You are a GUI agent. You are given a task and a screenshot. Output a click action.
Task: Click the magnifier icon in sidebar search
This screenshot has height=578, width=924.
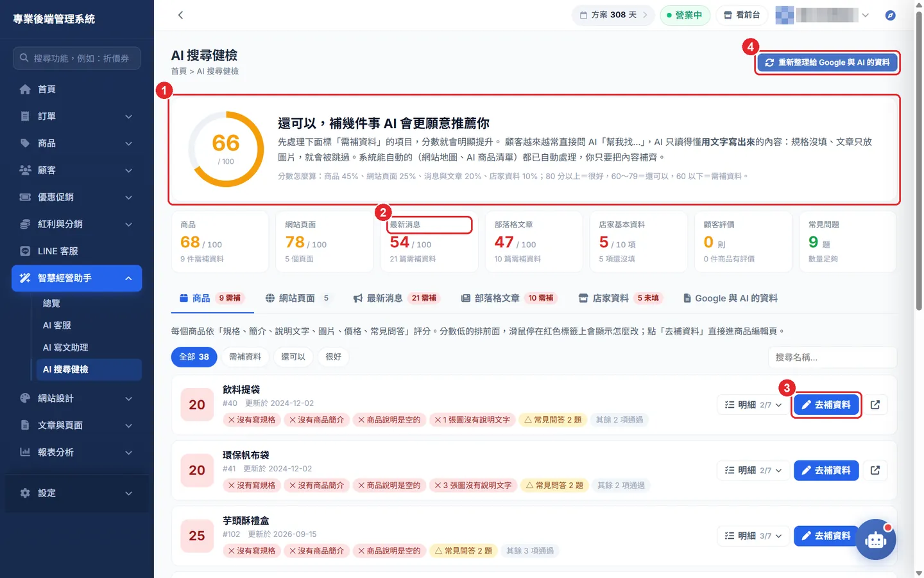point(24,58)
